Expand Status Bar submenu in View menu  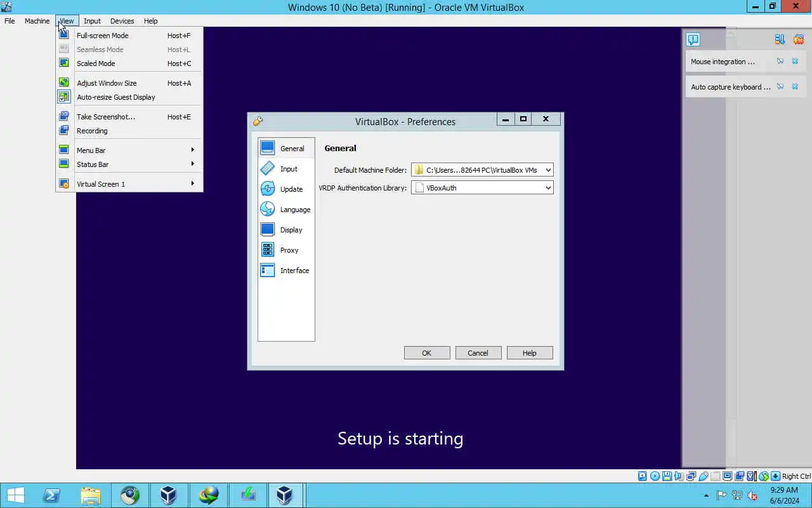pyautogui.click(x=129, y=164)
